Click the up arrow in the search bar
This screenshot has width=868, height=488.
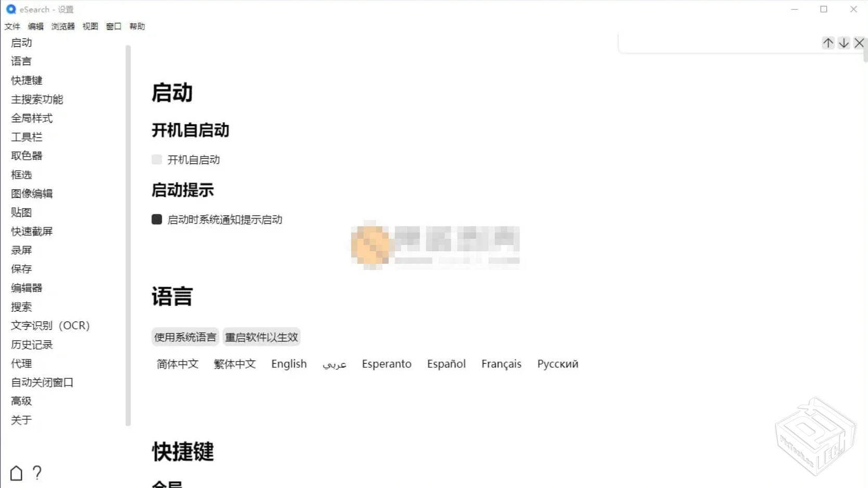click(x=828, y=43)
